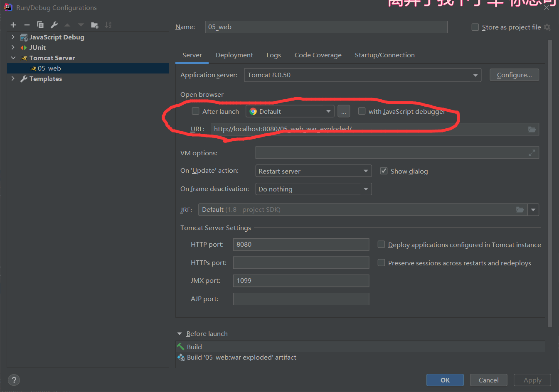Click the JavaScript Debug icon in tree

click(24, 37)
